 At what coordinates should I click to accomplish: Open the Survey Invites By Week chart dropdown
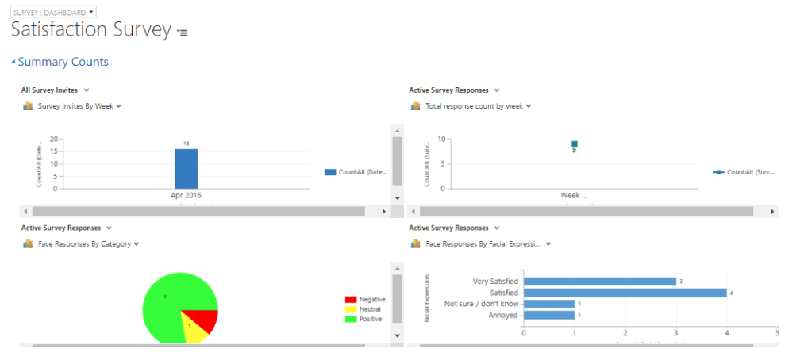click(x=118, y=106)
